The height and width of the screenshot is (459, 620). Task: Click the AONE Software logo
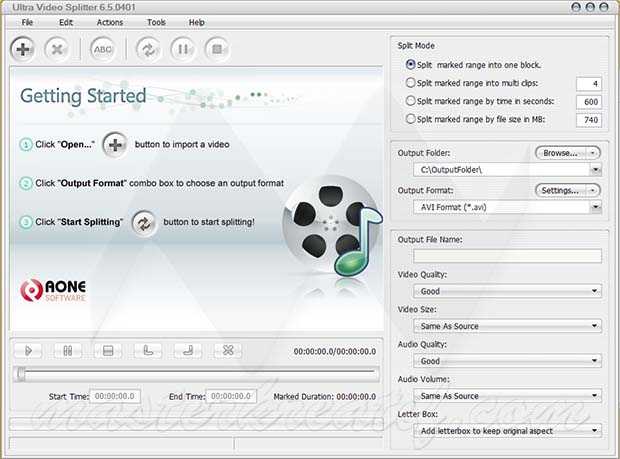click(x=53, y=290)
